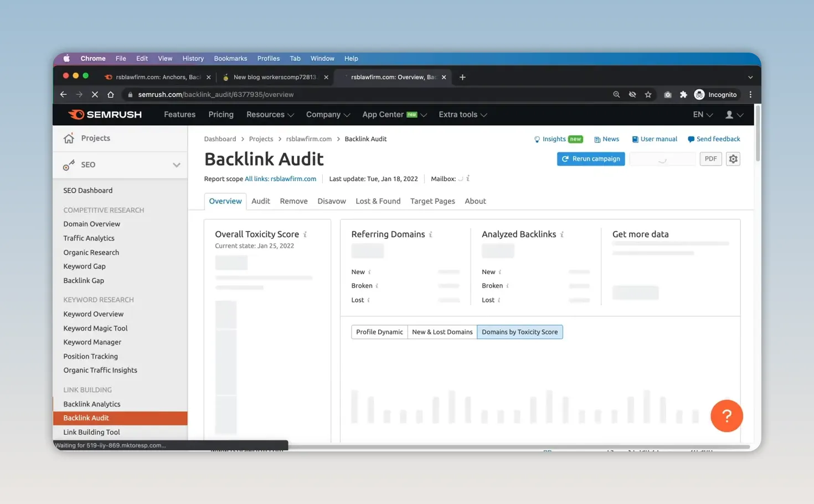This screenshot has height=504, width=814.
Task: Click the browser address bar URL
Action: pos(216,95)
